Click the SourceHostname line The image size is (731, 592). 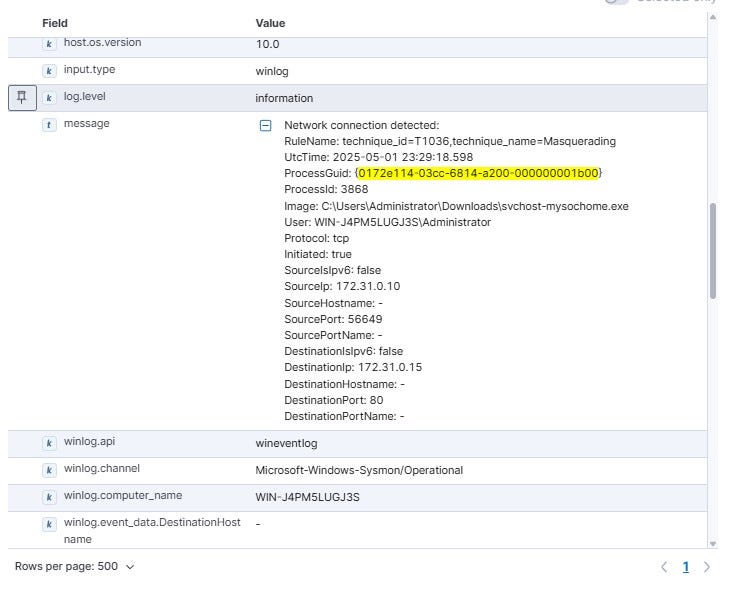pos(333,303)
